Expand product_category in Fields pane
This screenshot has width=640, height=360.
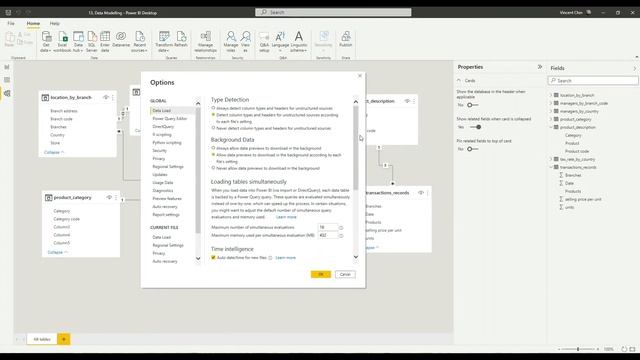pos(551,119)
